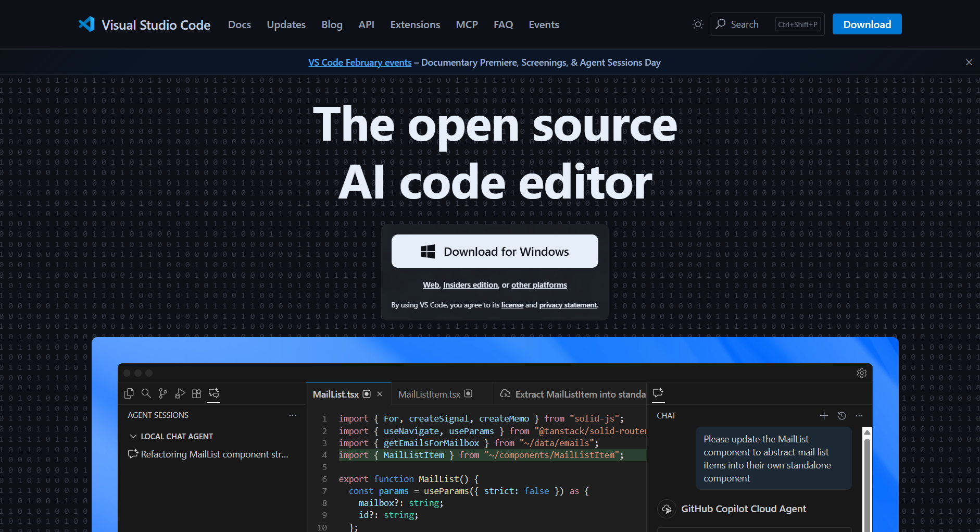The height and width of the screenshot is (532, 980).
Task: Click the GitHub Copilot Cloud Agent label
Action: point(743,509)
